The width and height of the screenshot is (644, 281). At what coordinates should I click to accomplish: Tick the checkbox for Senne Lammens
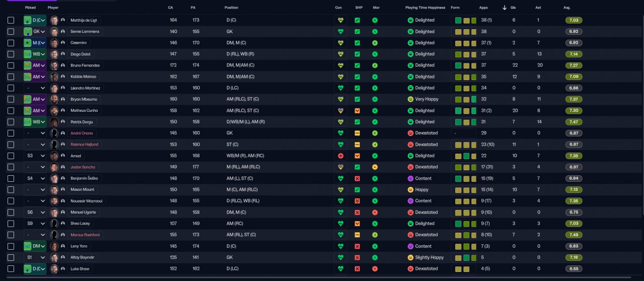(11, 32)
